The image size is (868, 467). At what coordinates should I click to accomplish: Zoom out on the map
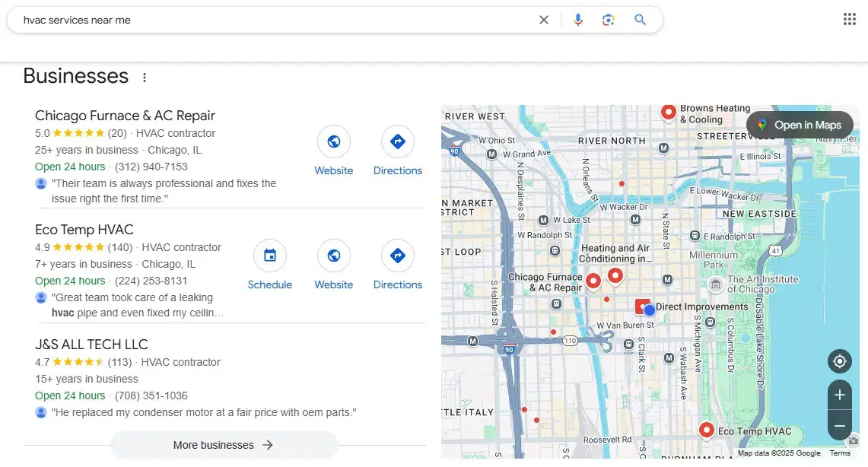840,425
